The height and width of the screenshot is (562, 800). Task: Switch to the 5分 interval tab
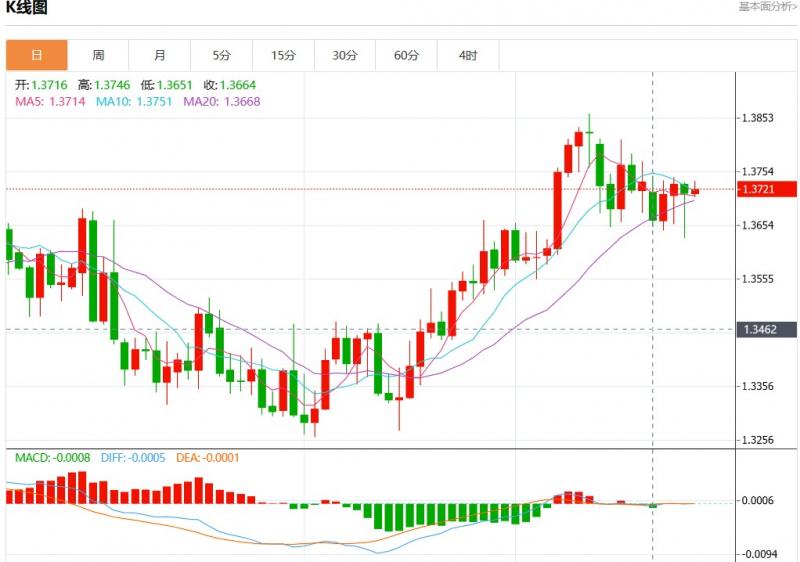click(x=222, y=55)
